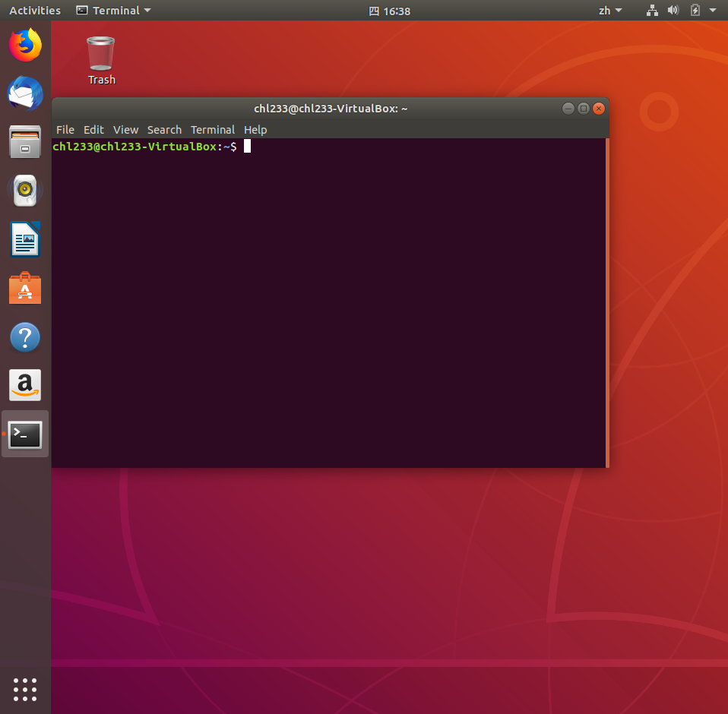Open the Edit menu of the terminal

[x=93, y=130]
